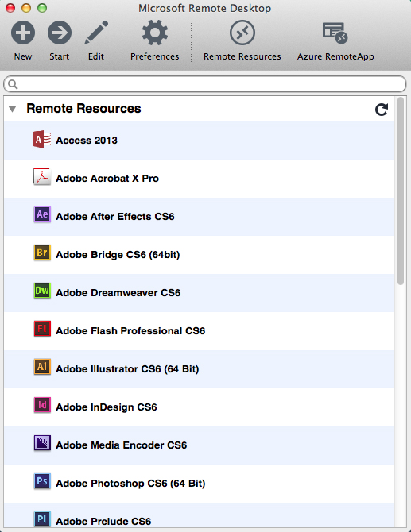Click the "Remote Resources" group heading
This screenshot has width=411, height=532.
[x=83, y=109]
